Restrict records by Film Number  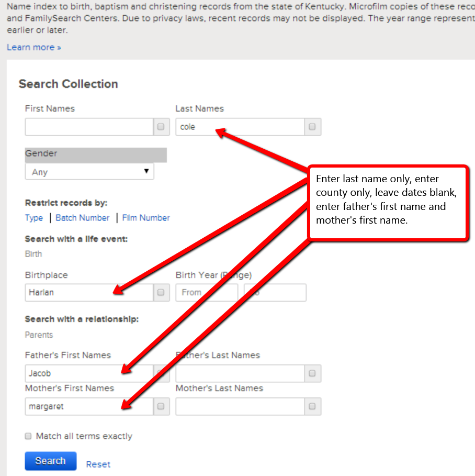[146, 218]
